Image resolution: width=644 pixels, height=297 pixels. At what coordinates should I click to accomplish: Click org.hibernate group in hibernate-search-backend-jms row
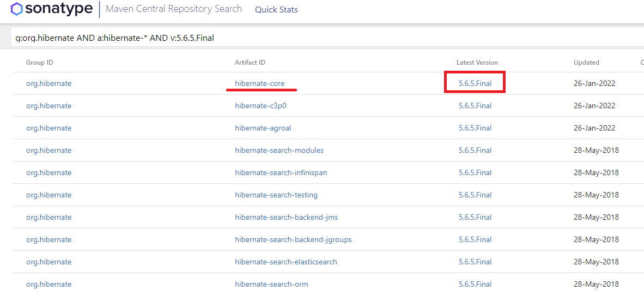(x=49, y=217)
